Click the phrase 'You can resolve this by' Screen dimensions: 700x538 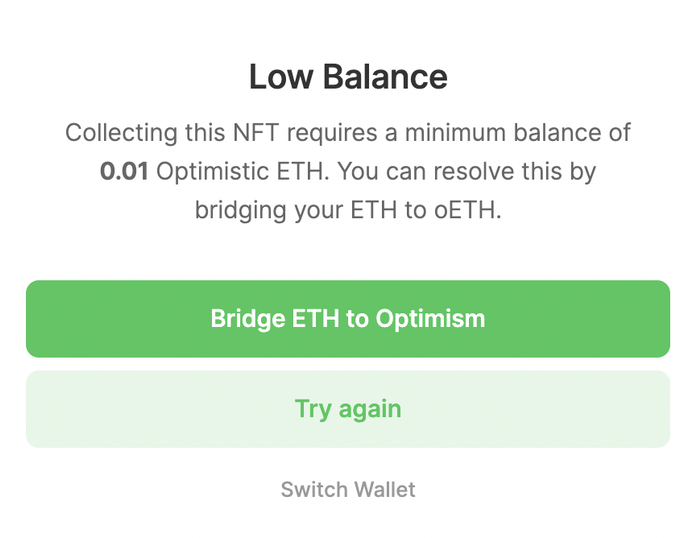pyautogui.click(x=466, y=172)
